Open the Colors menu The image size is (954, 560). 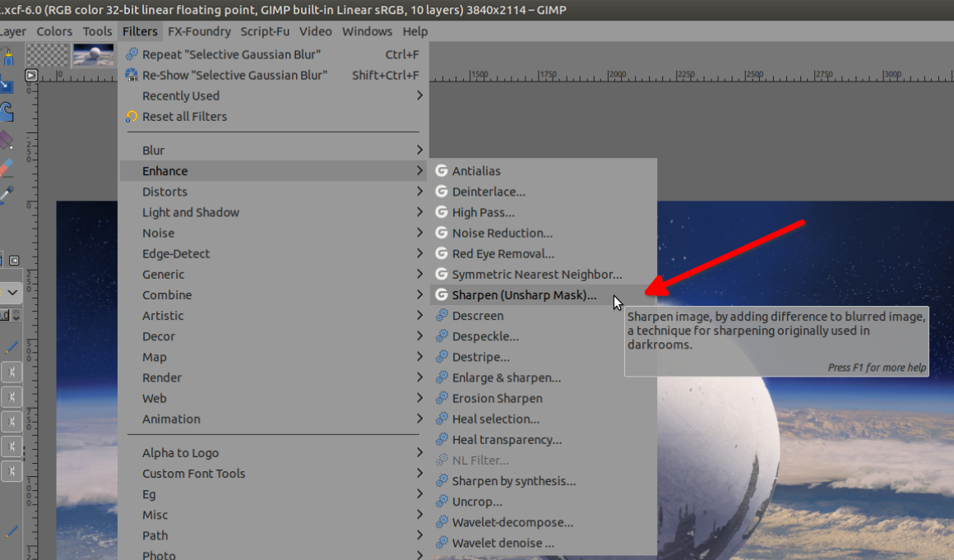click(54, 31)
